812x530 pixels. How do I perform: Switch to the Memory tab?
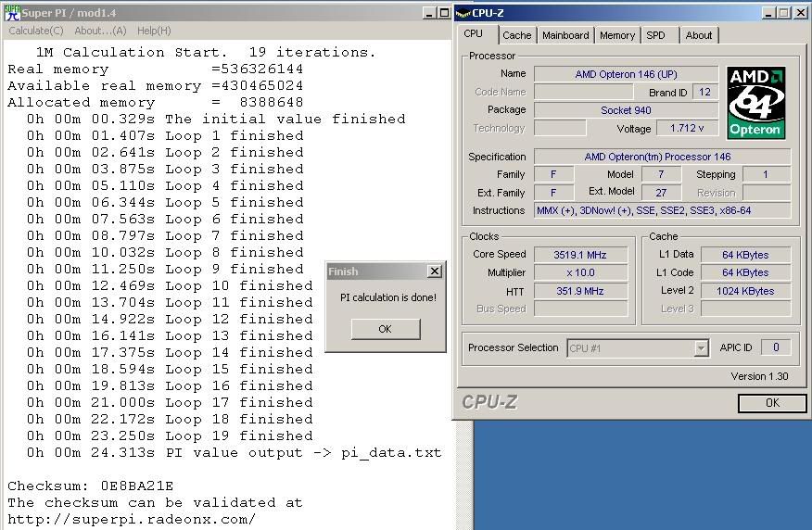[617, 35]
